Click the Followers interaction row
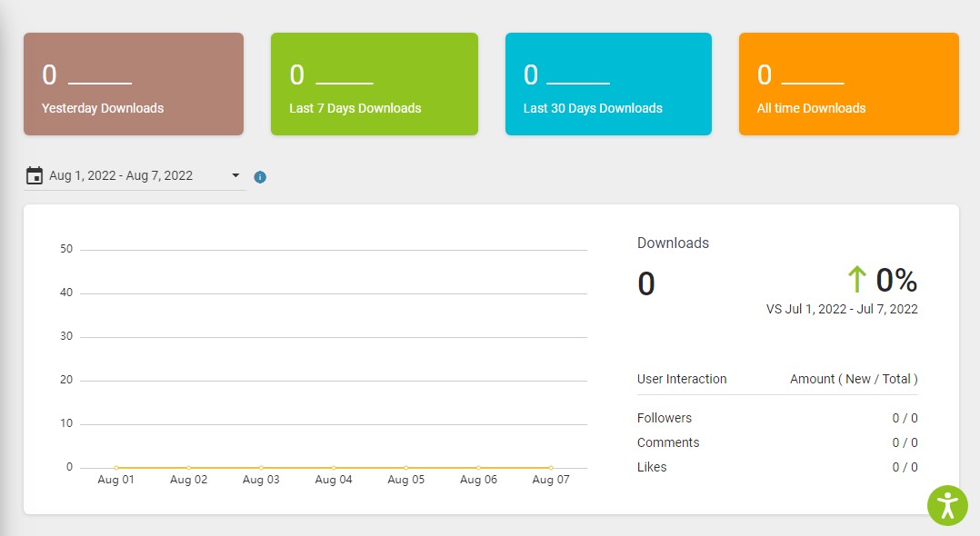This screenshot has height=536, width=980. 665,418
